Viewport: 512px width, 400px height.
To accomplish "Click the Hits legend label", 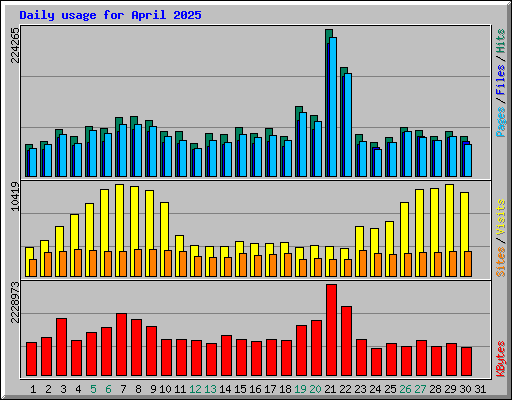I will (x=501, y=41).
